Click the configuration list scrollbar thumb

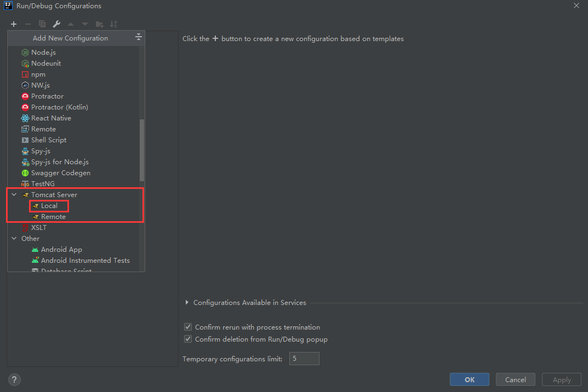point(142,150)
